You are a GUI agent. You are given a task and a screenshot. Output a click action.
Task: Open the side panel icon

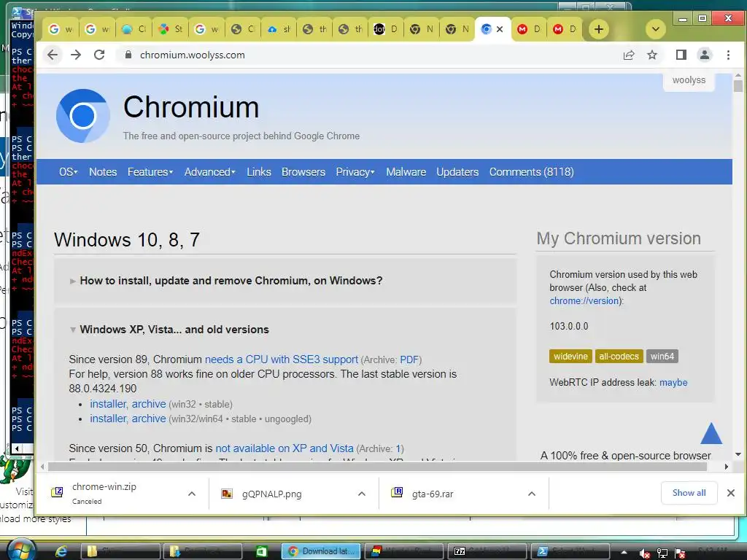click(681, 55)
